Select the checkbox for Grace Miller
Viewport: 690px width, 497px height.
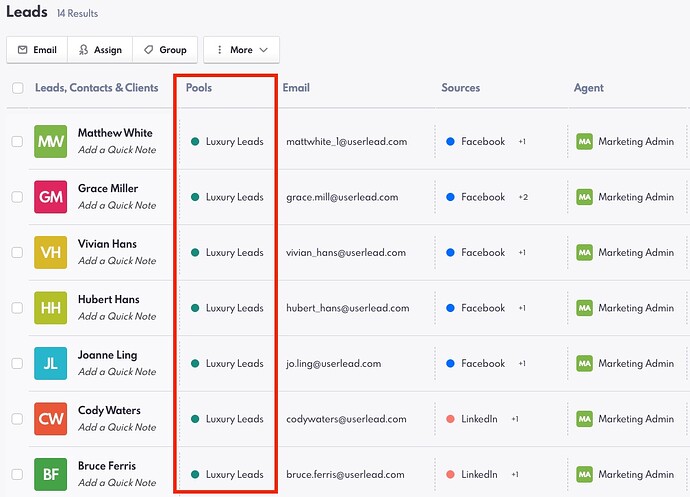17,197
